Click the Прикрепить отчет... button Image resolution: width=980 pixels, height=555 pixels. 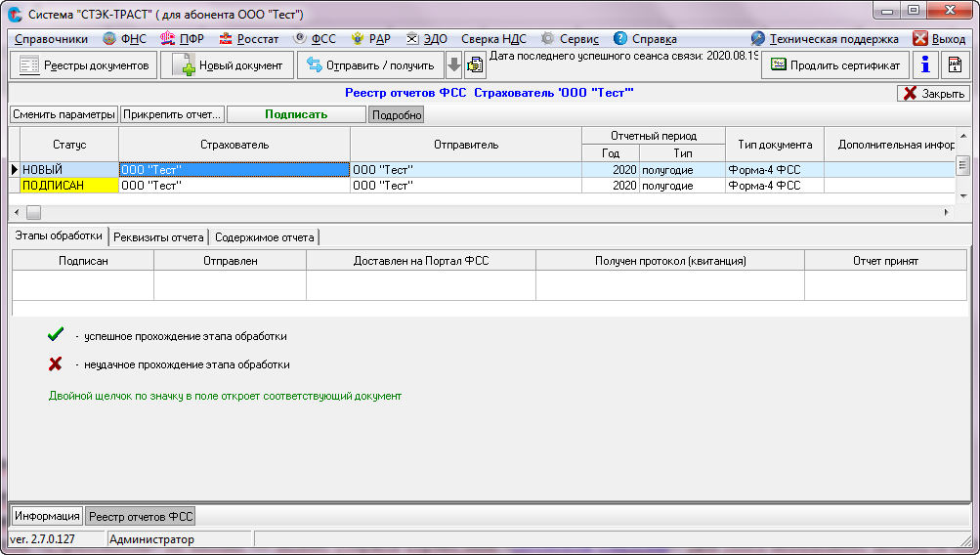(172, 114)
